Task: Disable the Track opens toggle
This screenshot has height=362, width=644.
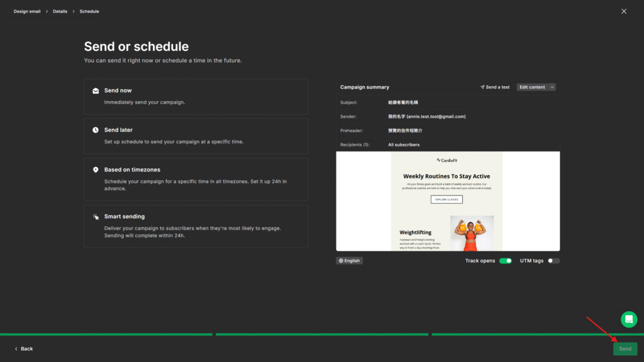Action: tap(505, 261)
